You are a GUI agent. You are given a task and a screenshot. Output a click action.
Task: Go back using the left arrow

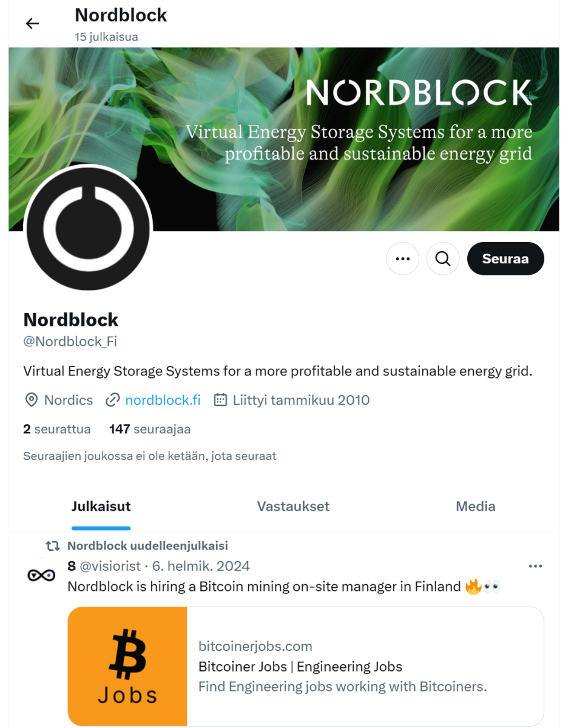tap(32, 24)
